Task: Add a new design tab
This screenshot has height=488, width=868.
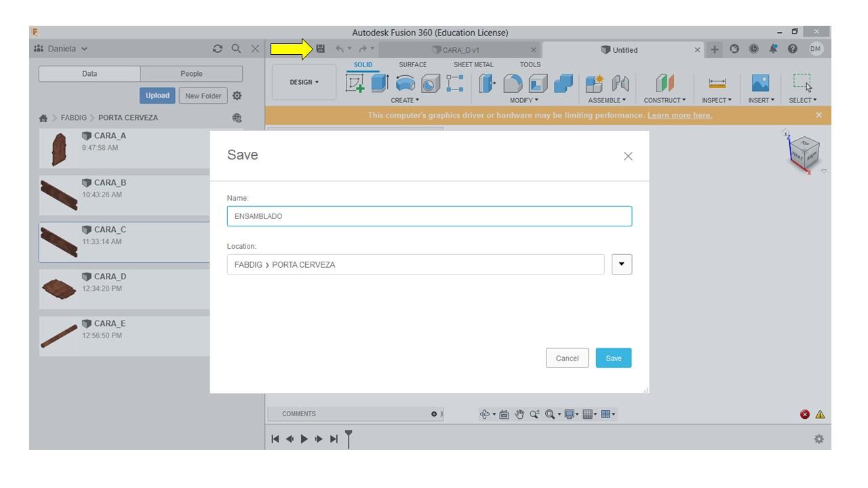Action: click(716, 49)
